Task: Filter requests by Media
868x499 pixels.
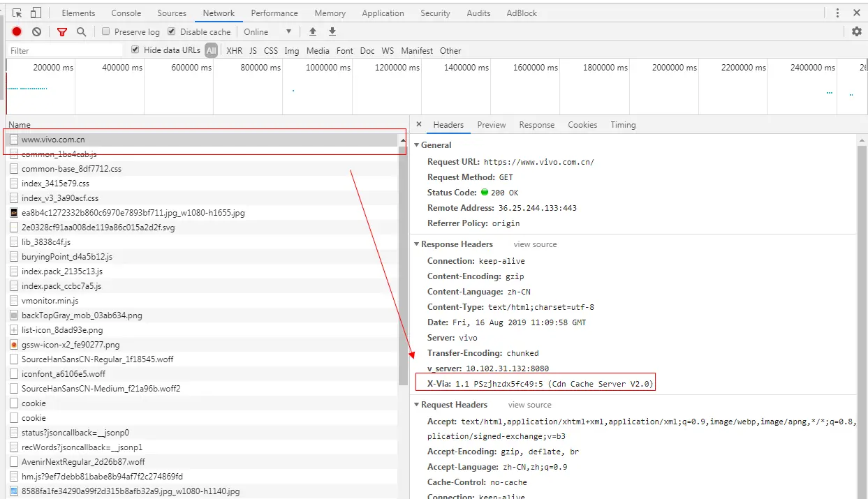Action: pyautogui.click(x=318, y=50)
